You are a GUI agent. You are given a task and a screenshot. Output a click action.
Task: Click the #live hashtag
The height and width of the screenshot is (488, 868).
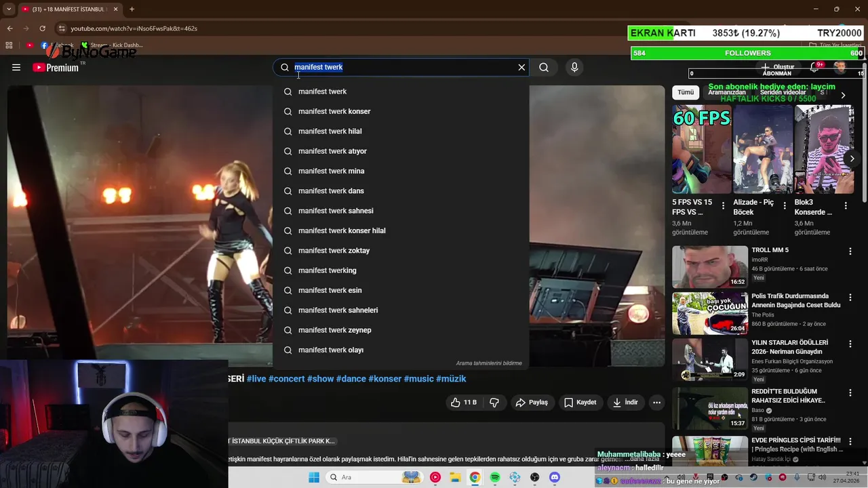point(256,379)
